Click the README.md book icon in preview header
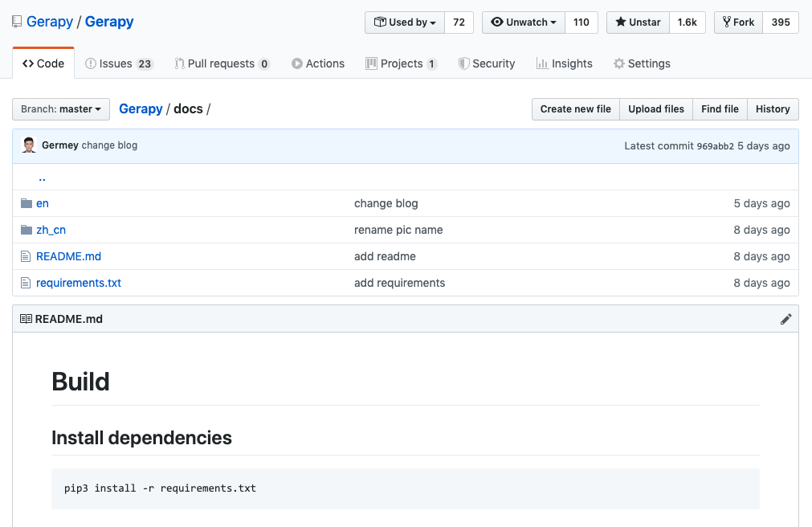812x527 pixels. click(26, 319)
